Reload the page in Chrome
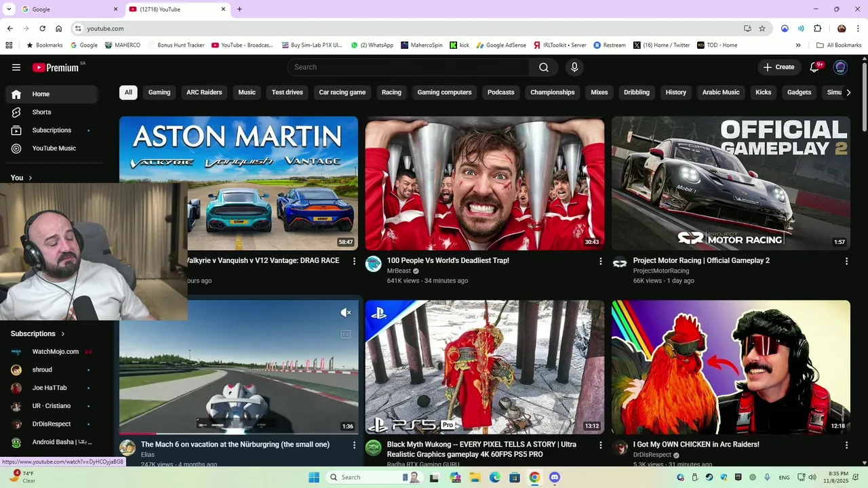This screenshot has height=488, width=868. point(43,28)
